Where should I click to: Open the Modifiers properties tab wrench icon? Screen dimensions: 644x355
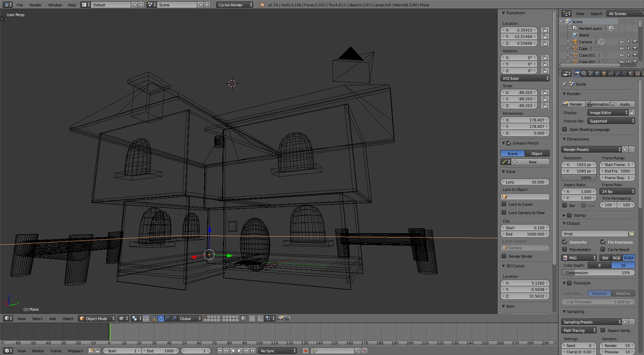pyautogui.click(x=618, y=73)
